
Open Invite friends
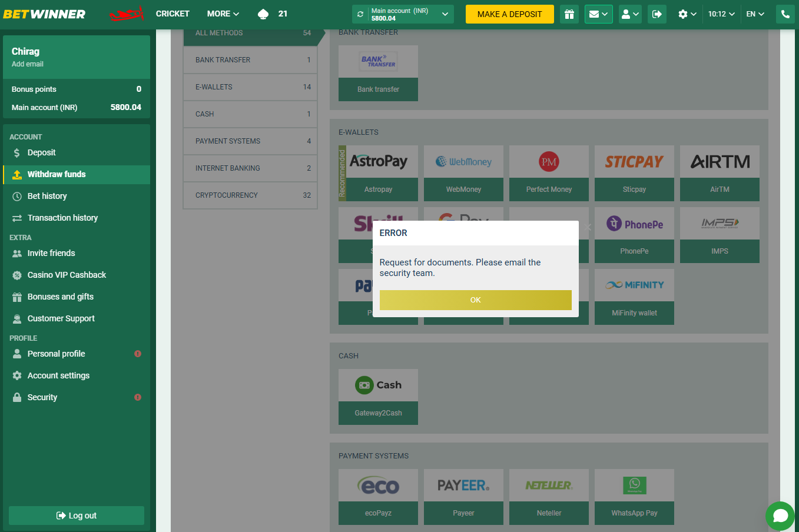pyautogui.click(x=77, y=253)
